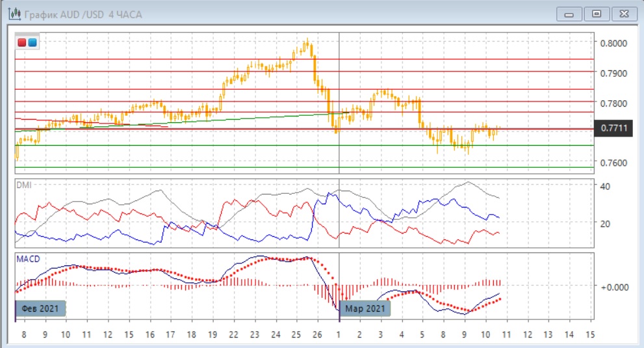Click the candlestick chart icon in title bar

click(x=12, y=14)
